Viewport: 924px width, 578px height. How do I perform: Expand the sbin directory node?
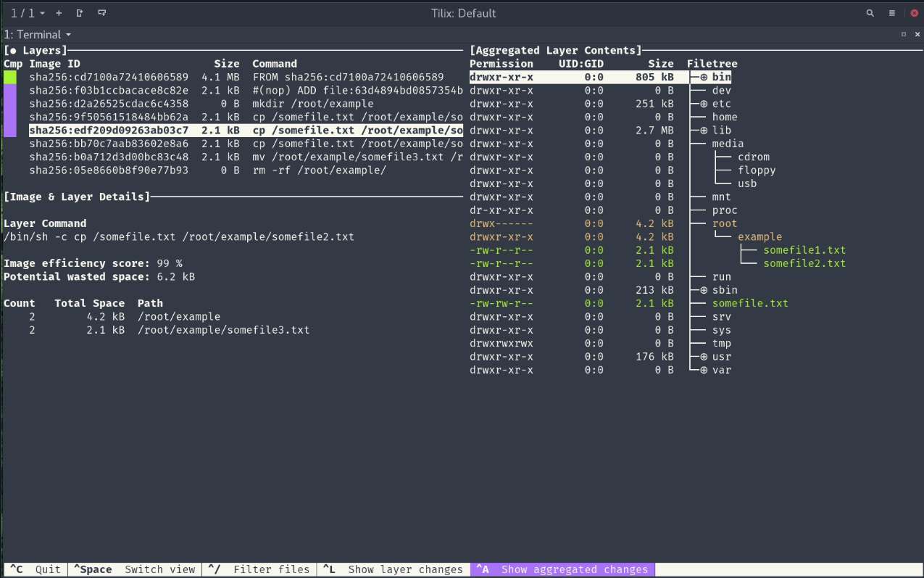703,290
